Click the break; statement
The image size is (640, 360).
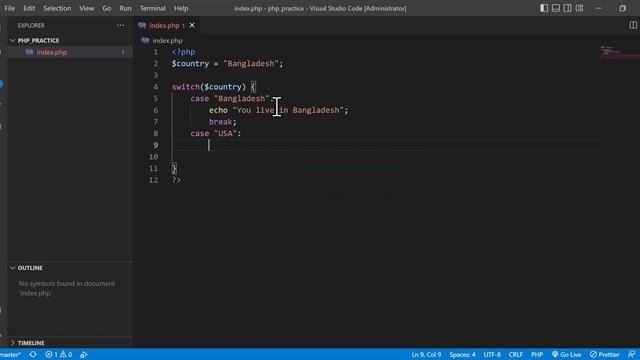[222, 122]
